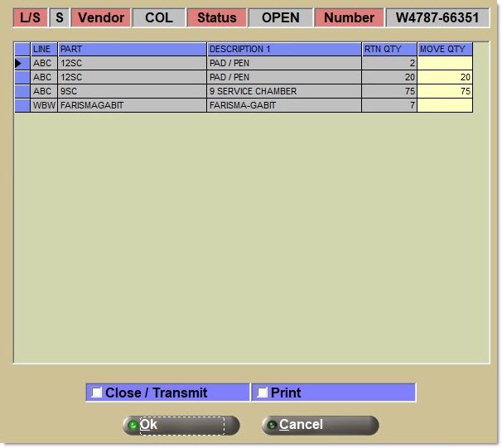This screenshot has width=502, height=448.
Task: Click the DESCRIPTION 1 column header
Action: pyautogui.click(x=284, y=49)
